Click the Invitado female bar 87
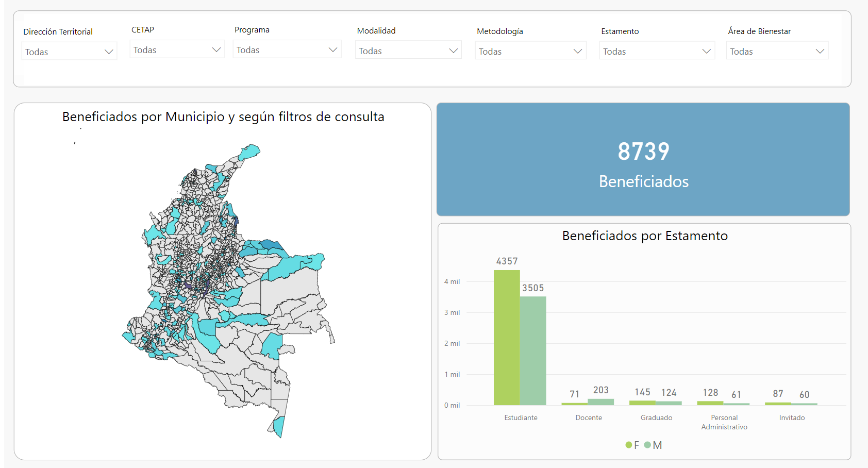868x468 pixels. click(778, 404)
